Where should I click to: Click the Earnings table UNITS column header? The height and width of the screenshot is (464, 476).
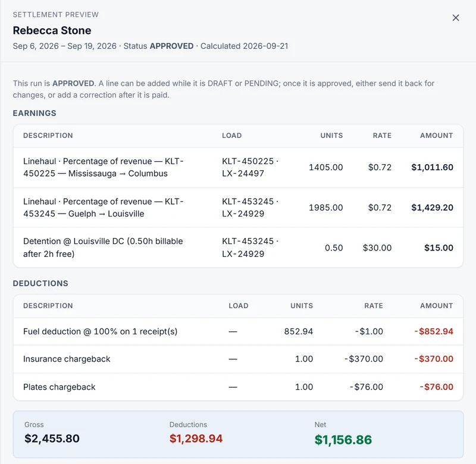(331, 136)
